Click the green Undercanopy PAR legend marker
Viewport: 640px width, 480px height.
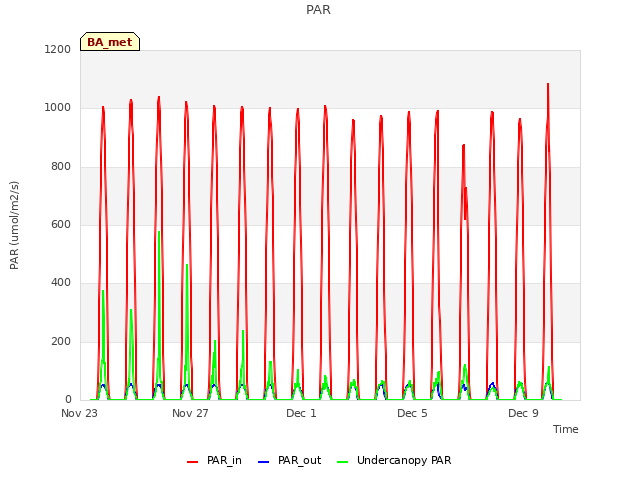(x=343, y=462)
